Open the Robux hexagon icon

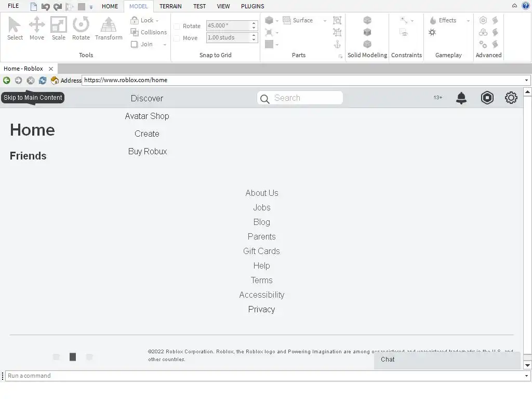pyautogui.click(x=487, y=98)
